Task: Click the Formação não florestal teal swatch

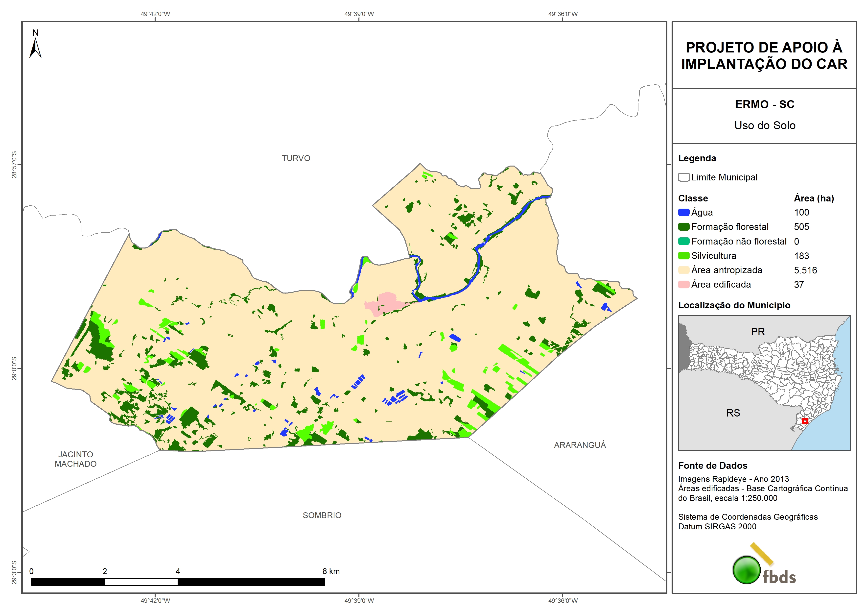Action: pyautogui.click(x=683, y=241)
